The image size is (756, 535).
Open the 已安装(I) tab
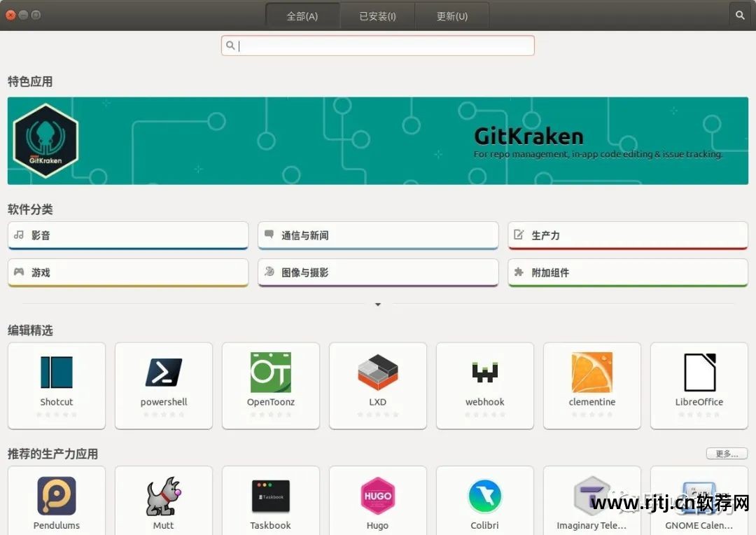pyautogui.click(x=377, y=16)
